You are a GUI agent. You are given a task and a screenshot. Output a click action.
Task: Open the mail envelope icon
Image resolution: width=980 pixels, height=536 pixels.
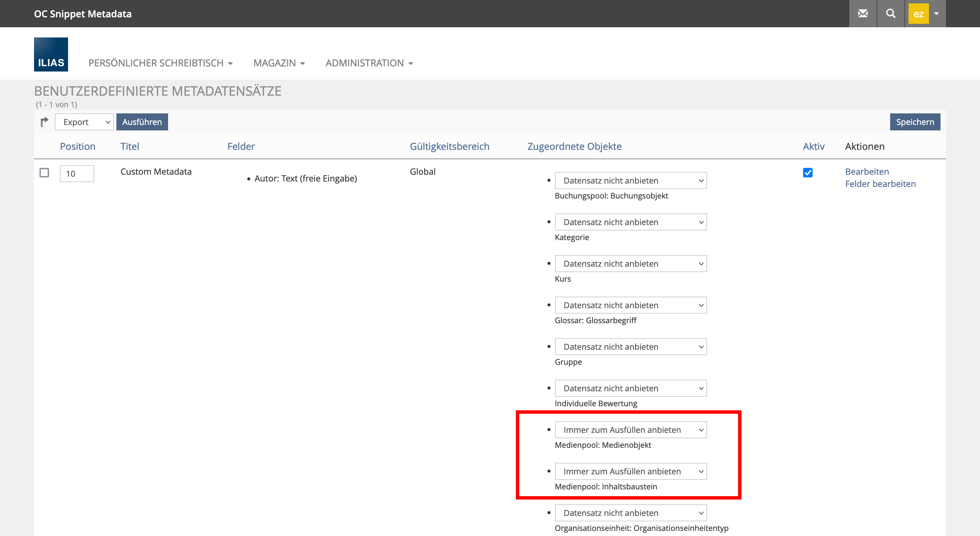pos(863,14)
